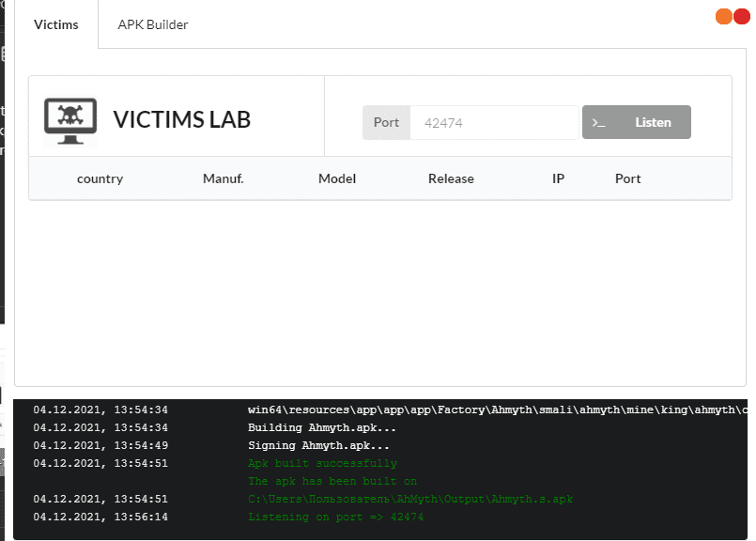This screenshot has height=541, width=756.
Task: Click the orange minimize circle button
Action: click(x=724, y=16)
